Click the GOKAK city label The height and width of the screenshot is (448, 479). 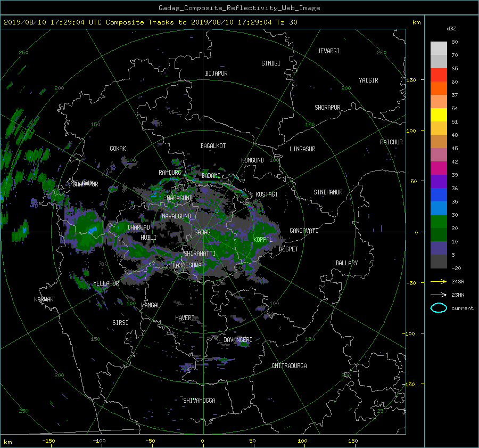click(118, 149)
